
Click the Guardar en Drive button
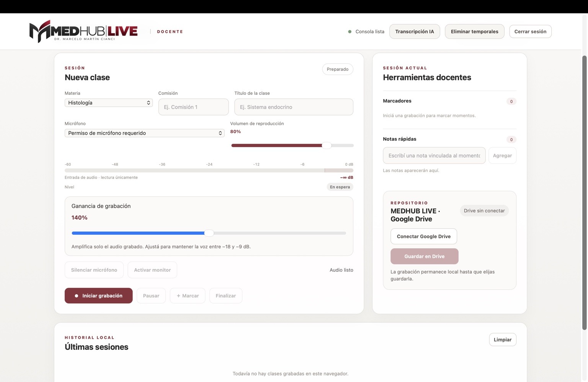pos(425,256)
